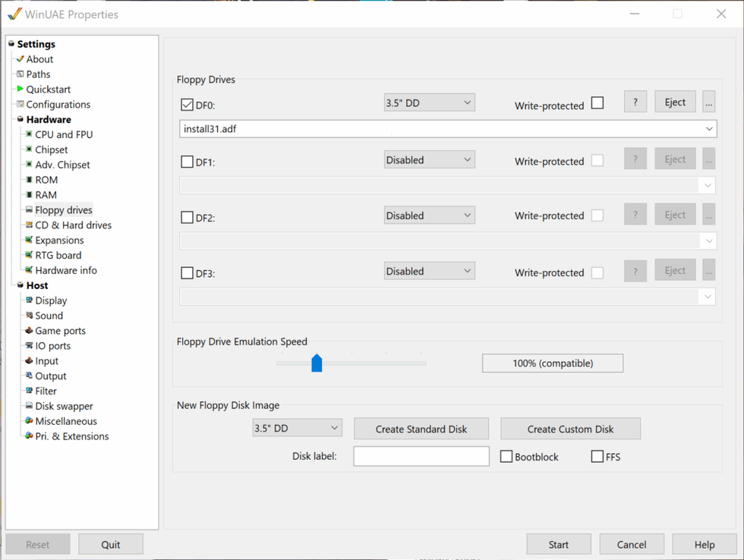Click Create Custom Disk button
Viewport: 744px width, 560px height.
tap(570, 429)
